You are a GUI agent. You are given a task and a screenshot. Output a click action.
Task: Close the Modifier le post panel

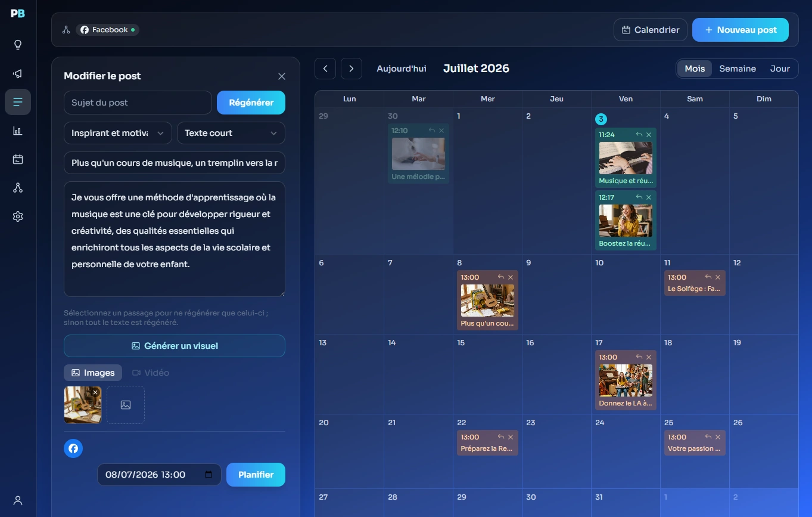point(282,76)
